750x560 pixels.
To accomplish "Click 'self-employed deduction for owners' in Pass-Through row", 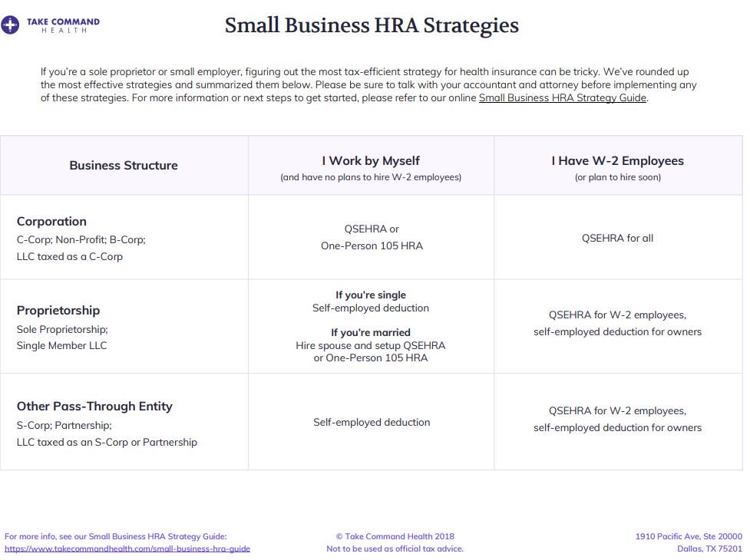I will click(x=617, y=427).
